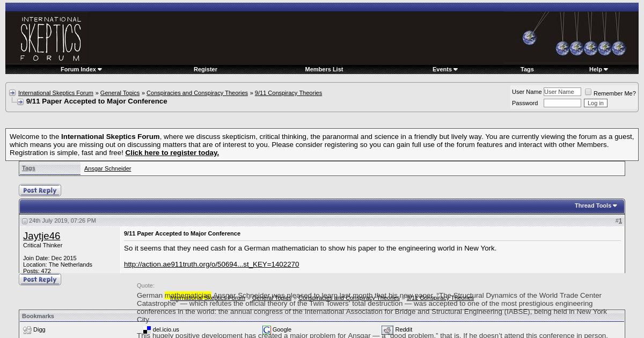Open the post number #1 permalink

click(620, 221)
